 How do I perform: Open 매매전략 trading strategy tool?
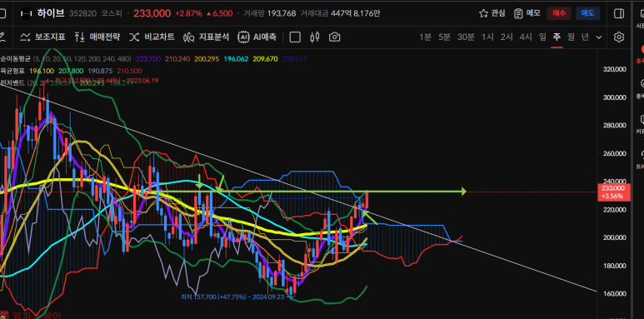pyautogui.click(x=97, y=37)
